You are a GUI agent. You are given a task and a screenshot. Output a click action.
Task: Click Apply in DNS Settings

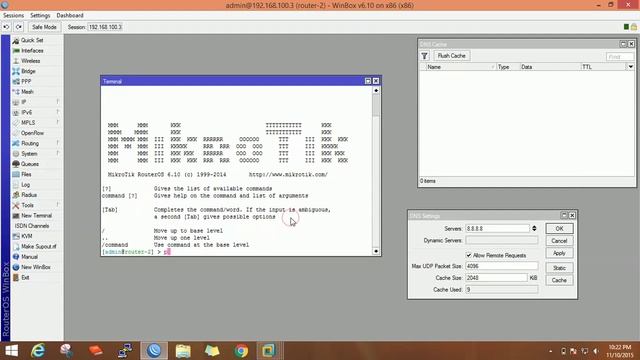tap(559, 253)
